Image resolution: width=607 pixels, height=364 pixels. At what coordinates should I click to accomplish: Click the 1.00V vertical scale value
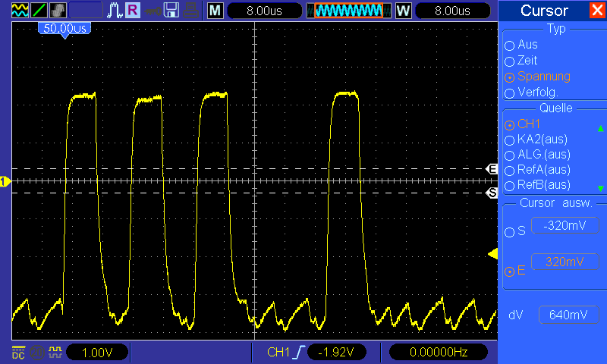click(x=97, y=353)
